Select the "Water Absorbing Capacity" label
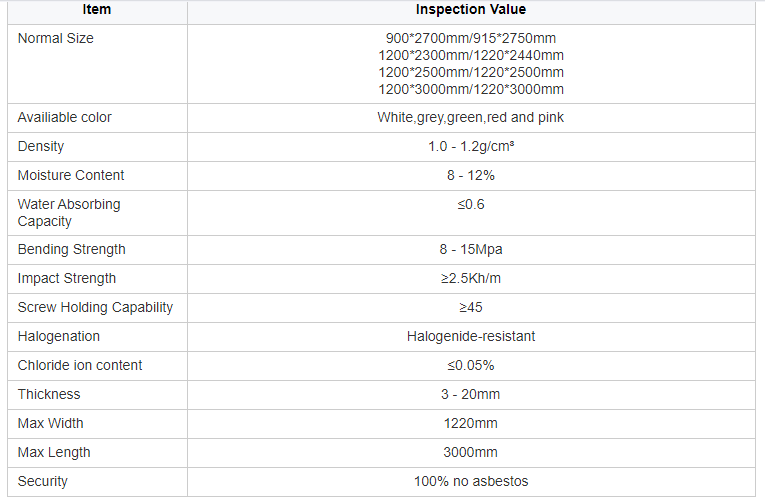Viewport: 765px width, 500px height. [x=69, y=212]
